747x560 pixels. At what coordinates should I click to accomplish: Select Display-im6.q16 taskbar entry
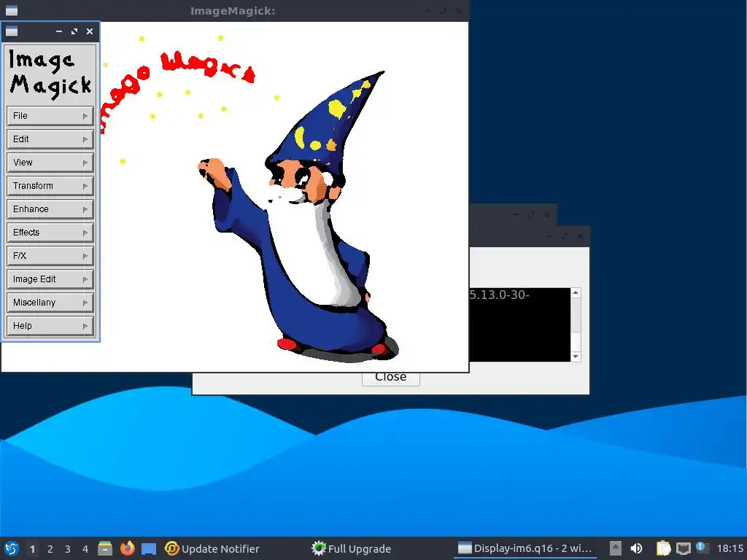[525, 548]
